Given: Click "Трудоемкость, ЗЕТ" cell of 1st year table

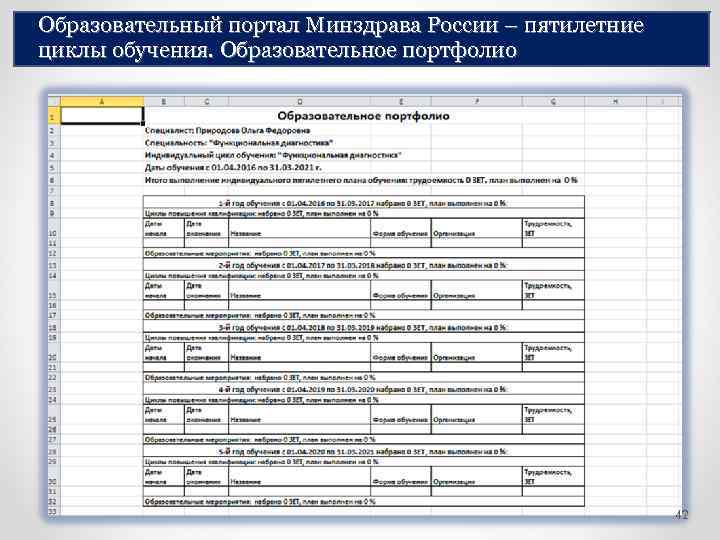Looking at the screenshot, I should click(553, 229).
